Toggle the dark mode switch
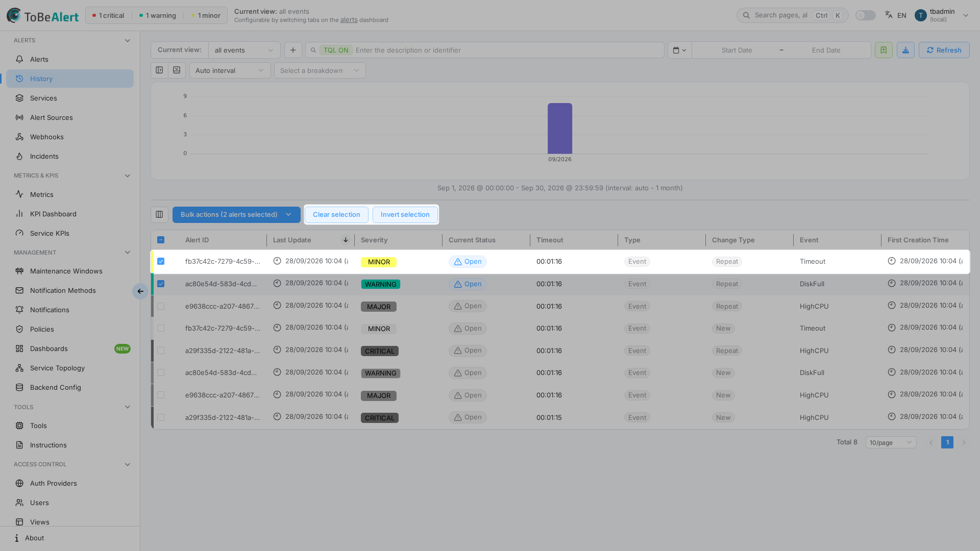The image size is (980, 551). [866, 15]
